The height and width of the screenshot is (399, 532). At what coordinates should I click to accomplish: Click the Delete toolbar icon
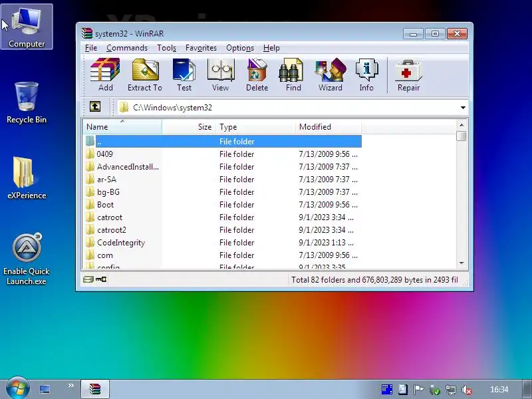pyautogui.click(x=257, y=75)
